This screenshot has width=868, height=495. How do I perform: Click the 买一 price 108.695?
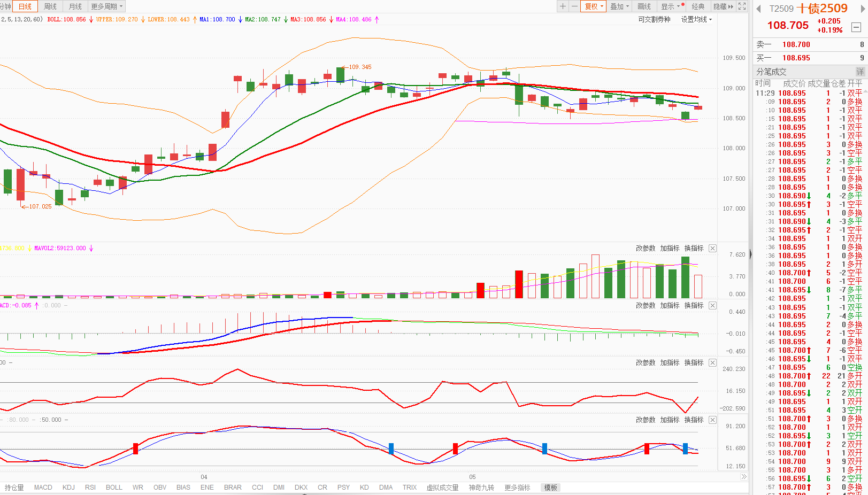click(x=796, y=58)
